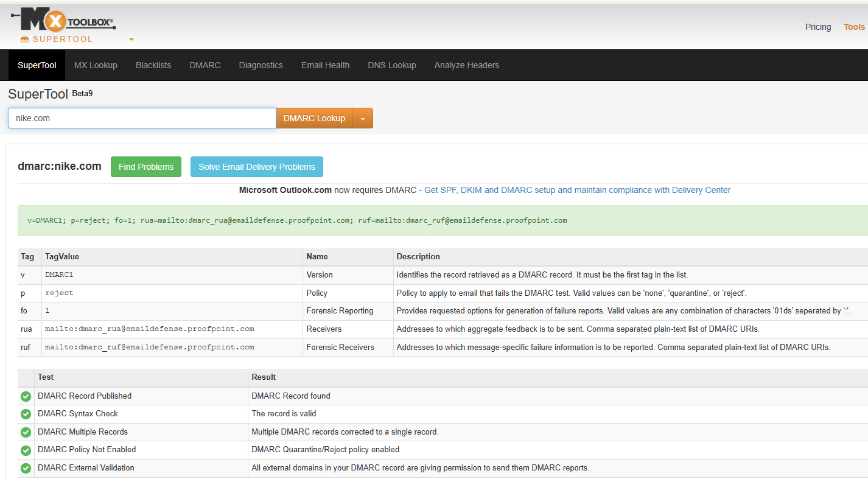Click 'The record is valid' result
The image size is (868, 479).
(284, 413)
